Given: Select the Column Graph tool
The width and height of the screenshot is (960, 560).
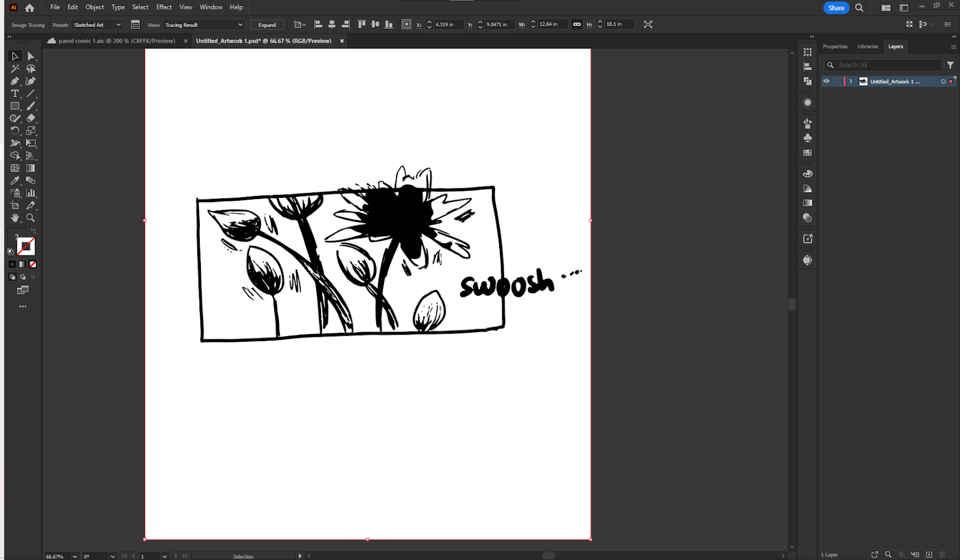Looking at the screenshot, I should tap(31, 193).
